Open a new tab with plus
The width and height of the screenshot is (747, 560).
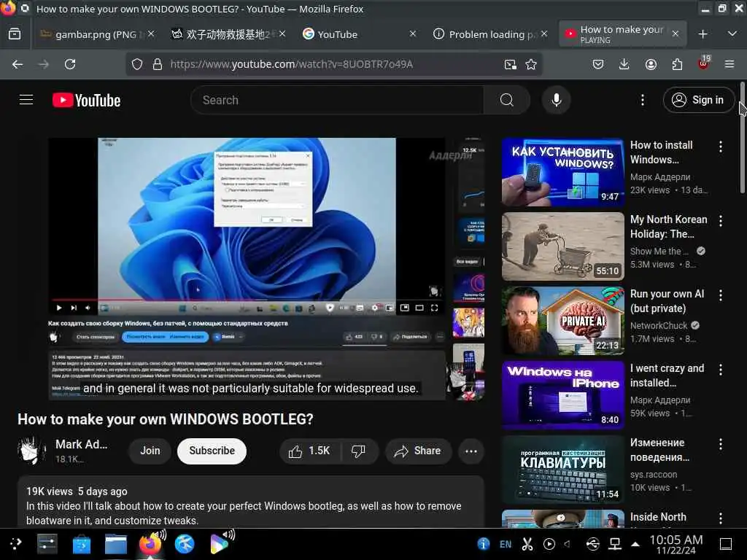(x=703, y=34)
